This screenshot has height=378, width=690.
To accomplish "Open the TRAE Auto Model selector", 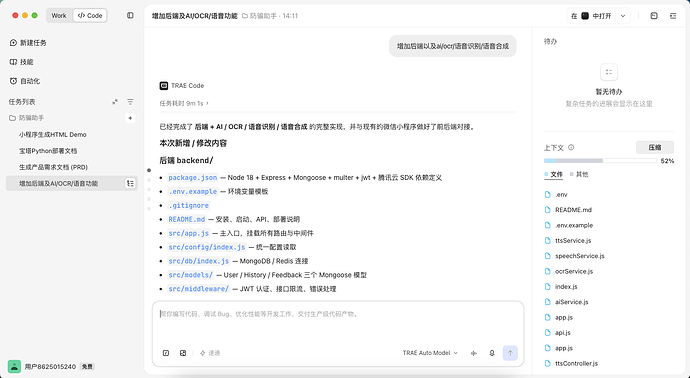I will [430, 353].
